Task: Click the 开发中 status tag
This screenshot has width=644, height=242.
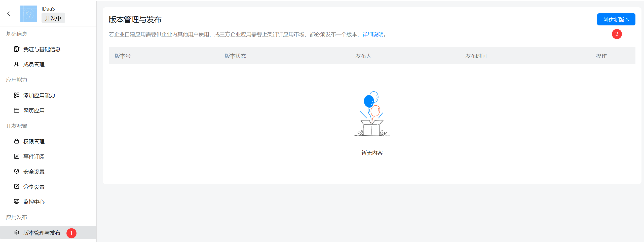Action: point(53,18)
